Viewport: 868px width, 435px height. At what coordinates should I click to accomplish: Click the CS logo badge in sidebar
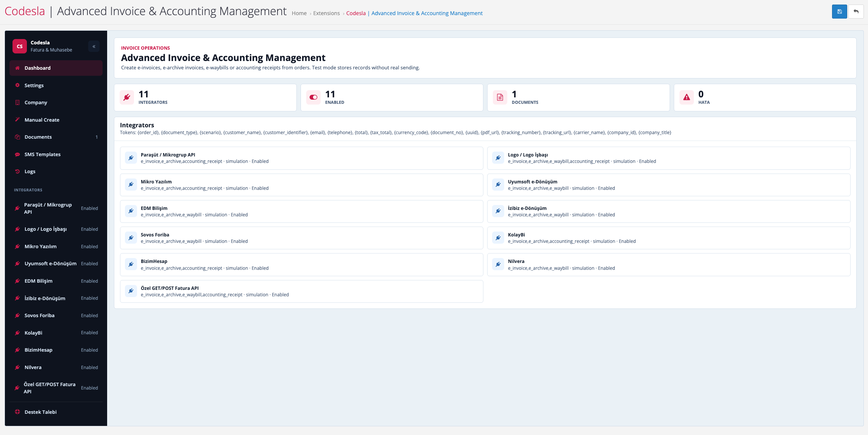pos(20,46)
